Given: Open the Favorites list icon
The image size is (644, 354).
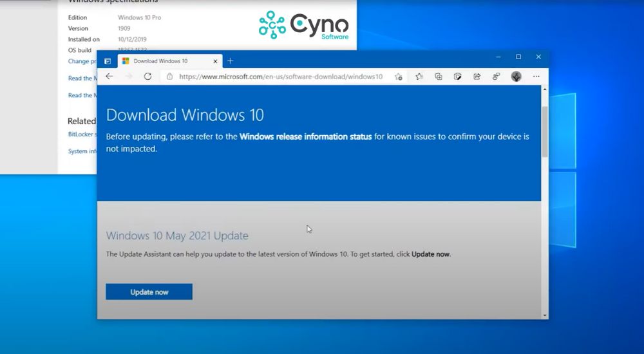Looking at the screenshot, I should point(419,77).
